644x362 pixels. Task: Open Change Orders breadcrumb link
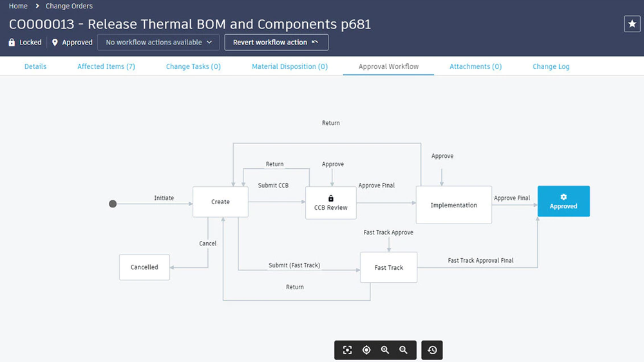69,6
